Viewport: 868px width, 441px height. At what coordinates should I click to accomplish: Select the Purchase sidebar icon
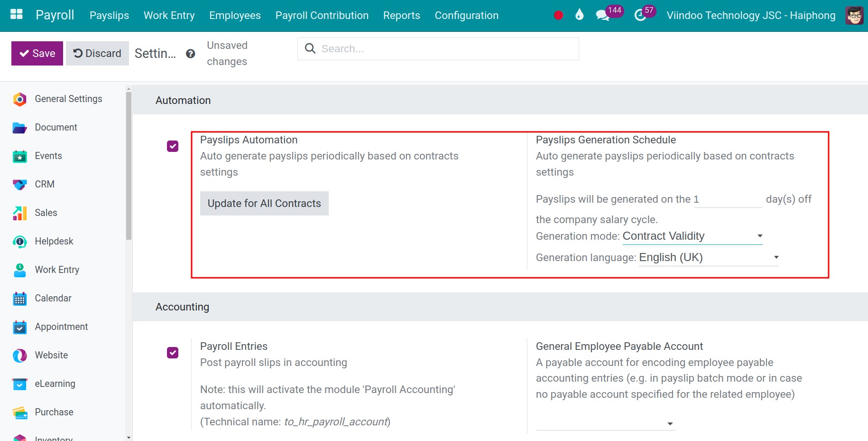tap(19, 412)
